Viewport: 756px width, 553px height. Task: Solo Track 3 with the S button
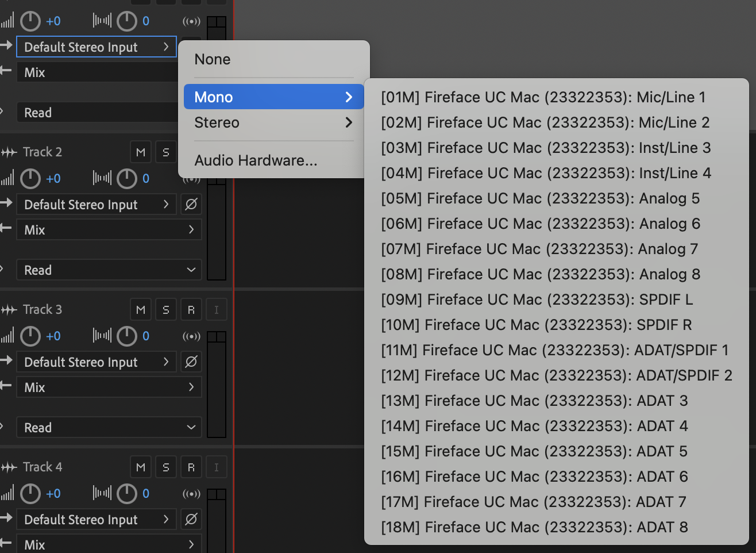[x=166, y=310]
